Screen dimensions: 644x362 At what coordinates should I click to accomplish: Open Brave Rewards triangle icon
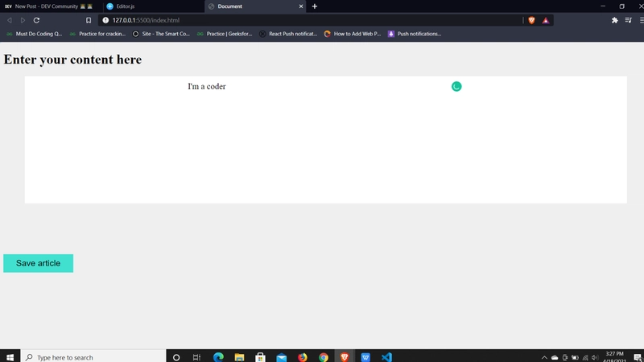(x=546, y=20)
